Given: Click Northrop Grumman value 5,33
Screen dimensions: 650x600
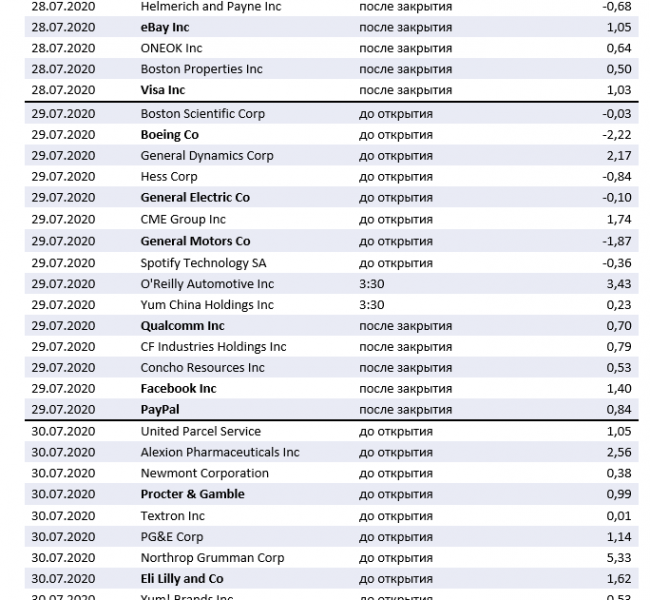Looking at the screenshot, I should (x=619, y=558).
